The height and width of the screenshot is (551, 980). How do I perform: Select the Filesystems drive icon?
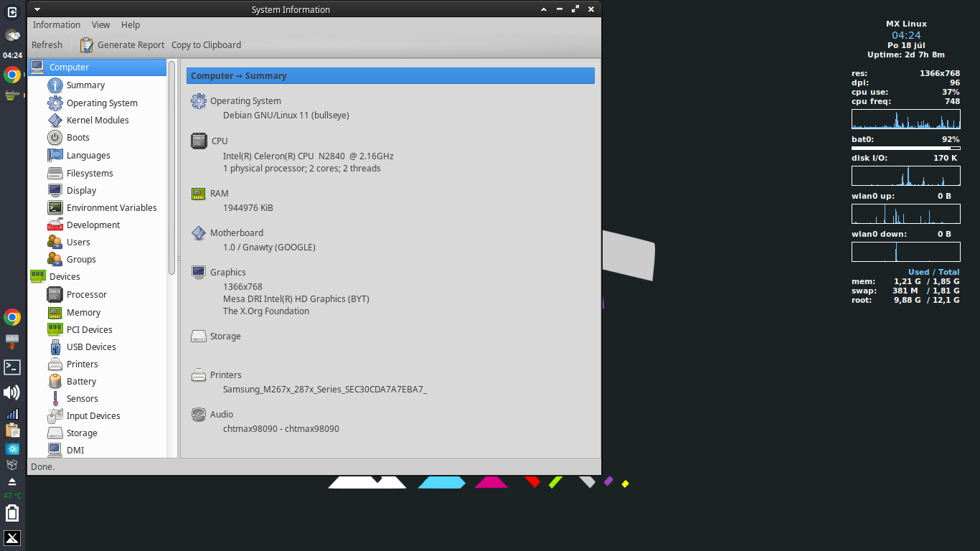[55, 173]
